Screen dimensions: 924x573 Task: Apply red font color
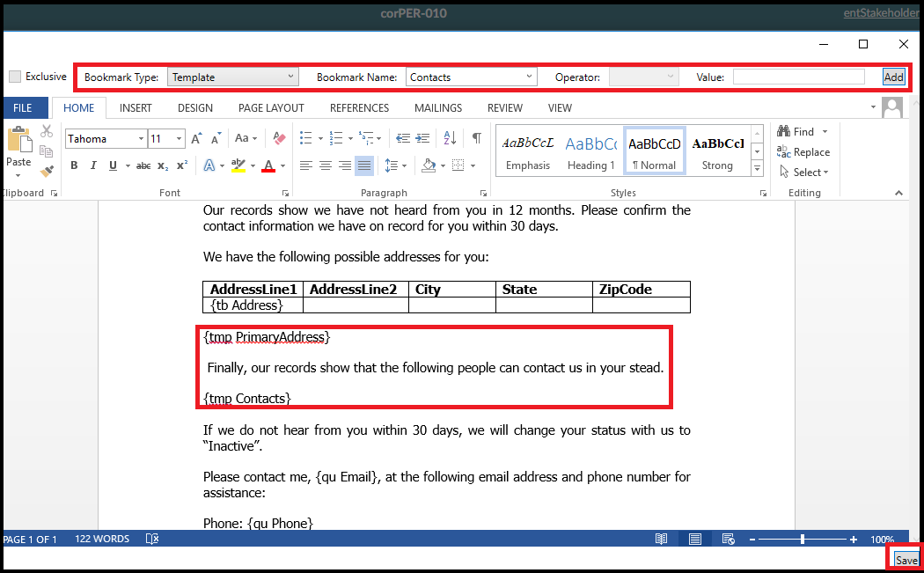tap(268, 165)
